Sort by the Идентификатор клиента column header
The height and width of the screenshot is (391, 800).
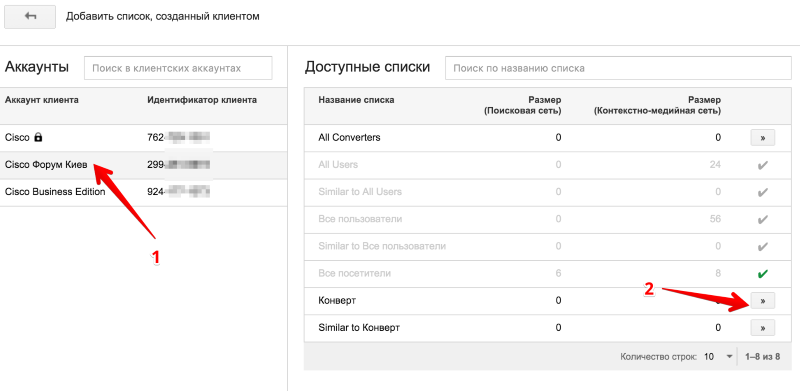tap(202, 100)
